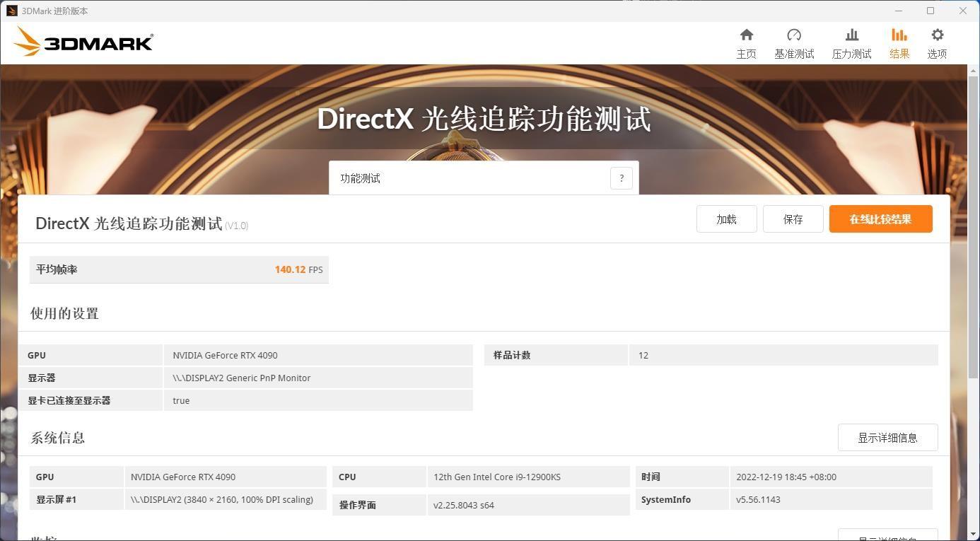Click the 加载 load button
The height and width of the screenshot is (541, 980).
click(726, 219)
